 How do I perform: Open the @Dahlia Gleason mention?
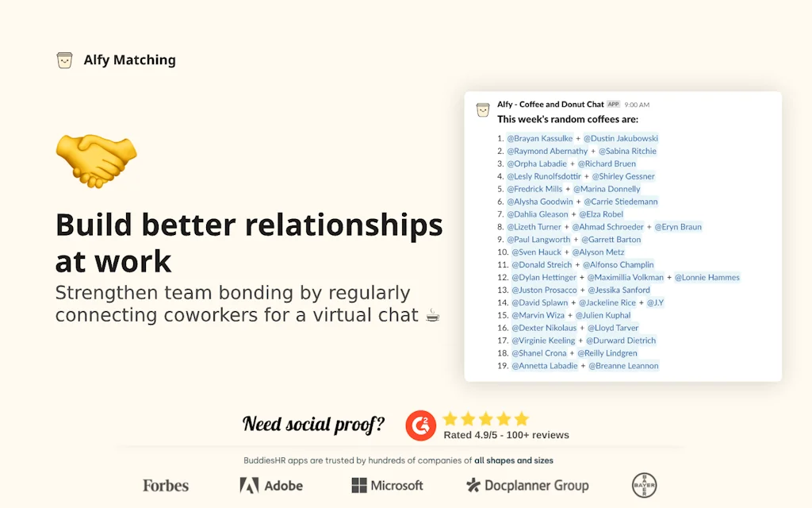click(538, 214)
